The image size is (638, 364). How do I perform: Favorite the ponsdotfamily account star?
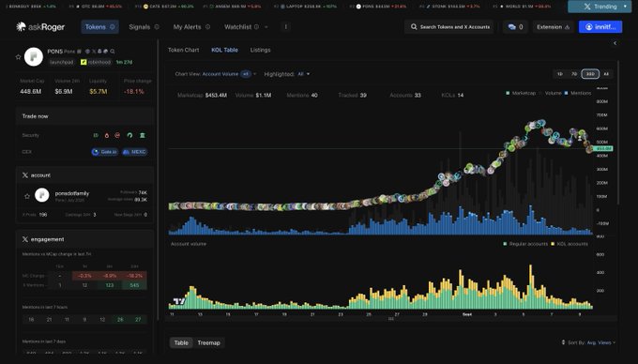click(27, 196)
